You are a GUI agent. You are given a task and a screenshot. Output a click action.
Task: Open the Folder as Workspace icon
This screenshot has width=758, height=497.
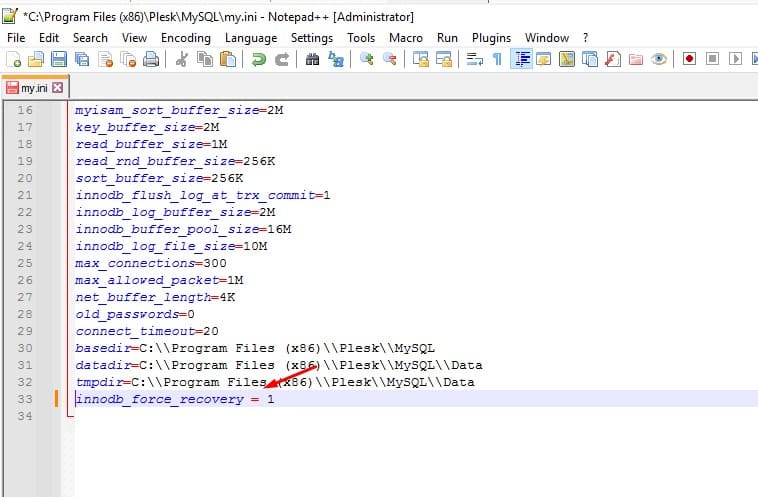point(636,59)
